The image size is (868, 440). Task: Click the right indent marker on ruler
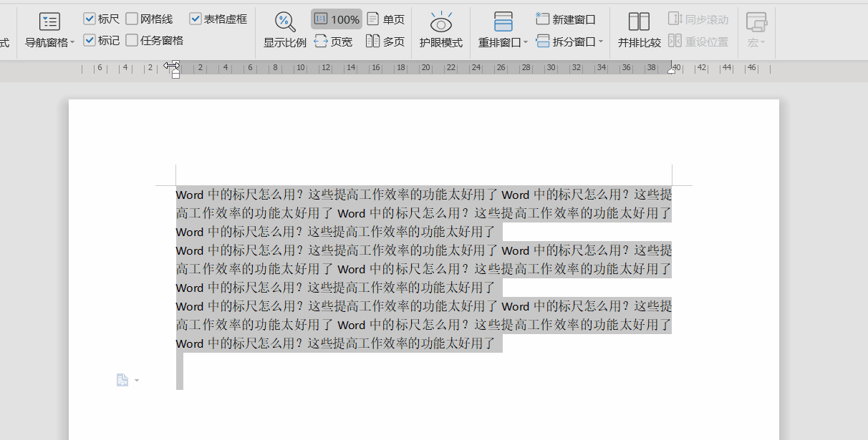671,70
